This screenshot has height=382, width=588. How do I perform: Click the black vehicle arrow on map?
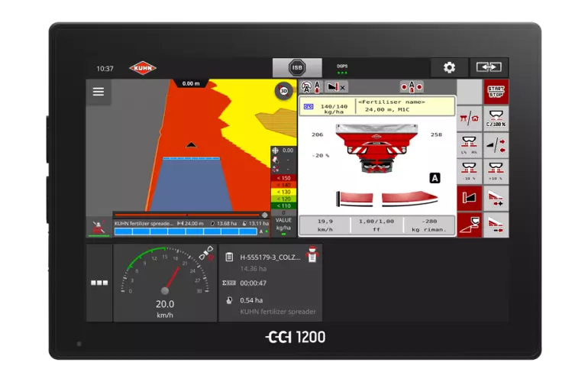191,144
